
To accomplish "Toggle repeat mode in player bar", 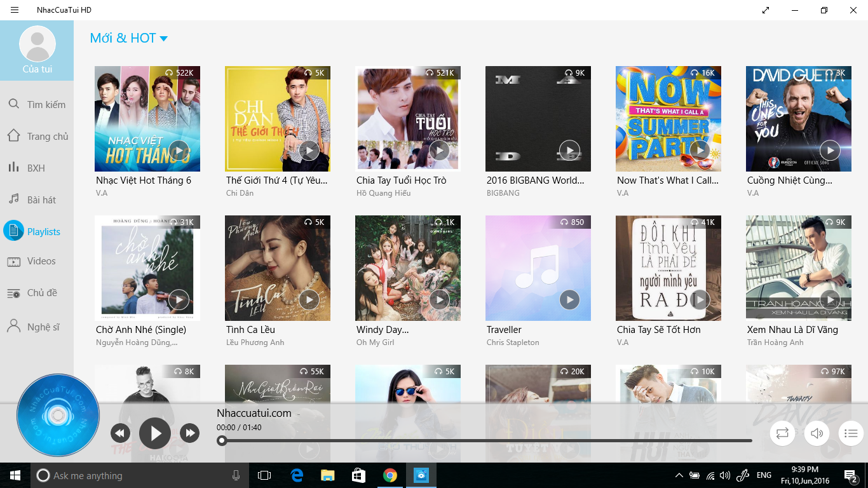I will tap(782, 433).
